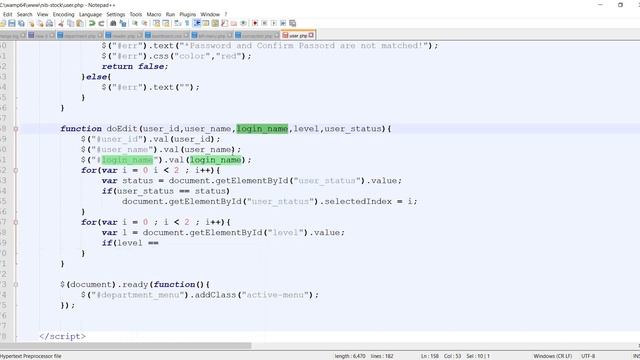640x360 pixels.
Task: Click the Cut scissors icon
Action: 61,23
